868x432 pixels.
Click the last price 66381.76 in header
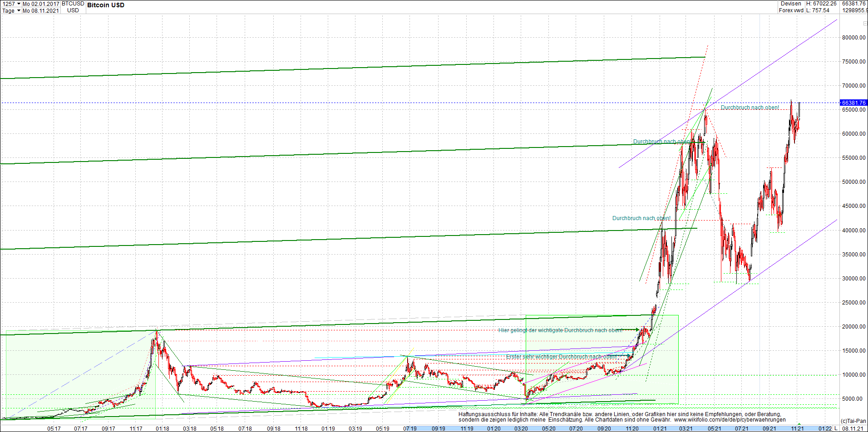[854, 4]
